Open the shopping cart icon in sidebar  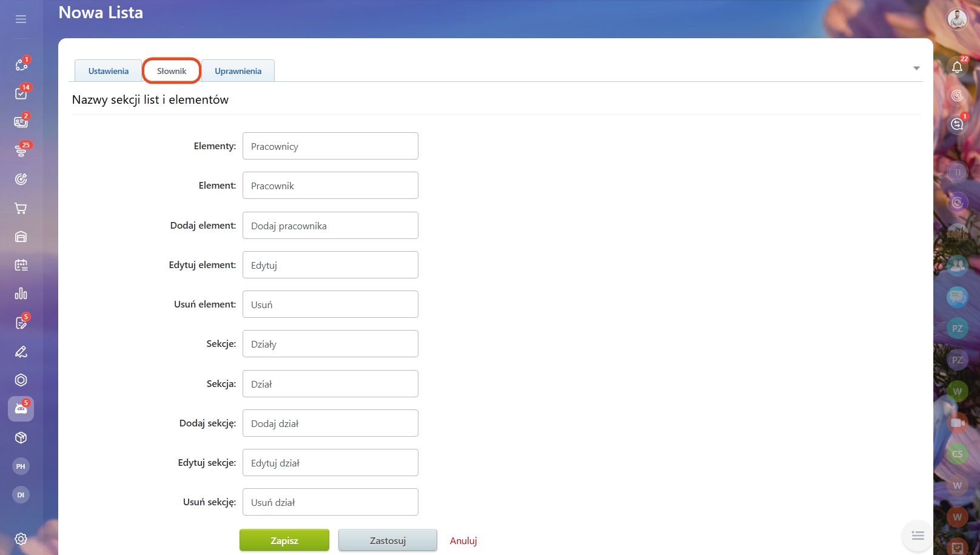(x=21, y=208)
